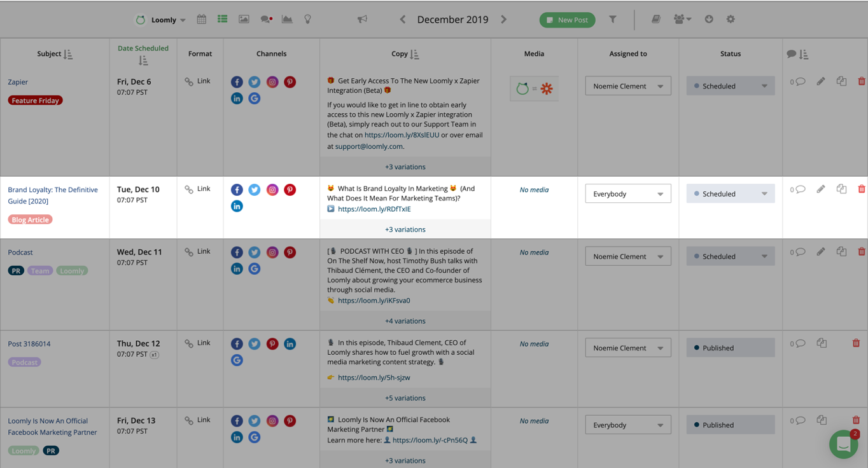Click the Feature Friday label
Viewport: 868px width, 468px height.
click(35, 100)
